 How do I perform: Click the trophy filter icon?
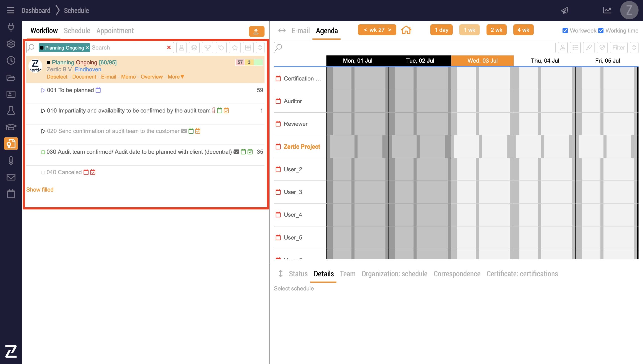click(207, 48)
